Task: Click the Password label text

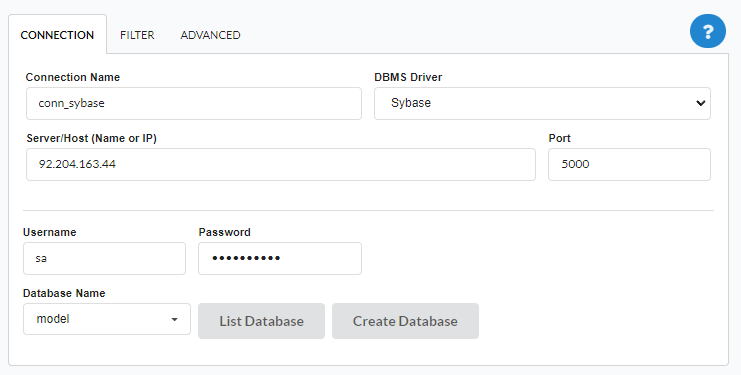Action: click(224, 232)
